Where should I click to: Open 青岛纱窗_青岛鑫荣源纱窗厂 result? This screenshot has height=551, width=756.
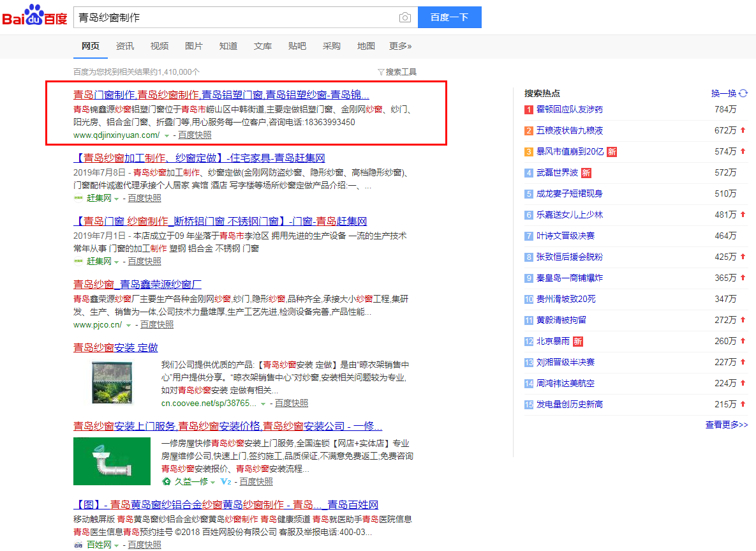(x=137, y=284)
